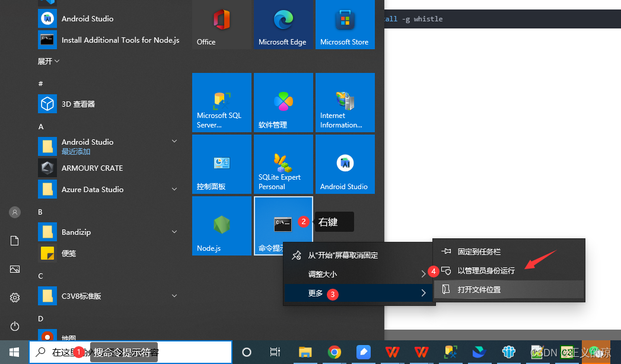Launch ARMOURY CRATE from app list

coord(109,168)
